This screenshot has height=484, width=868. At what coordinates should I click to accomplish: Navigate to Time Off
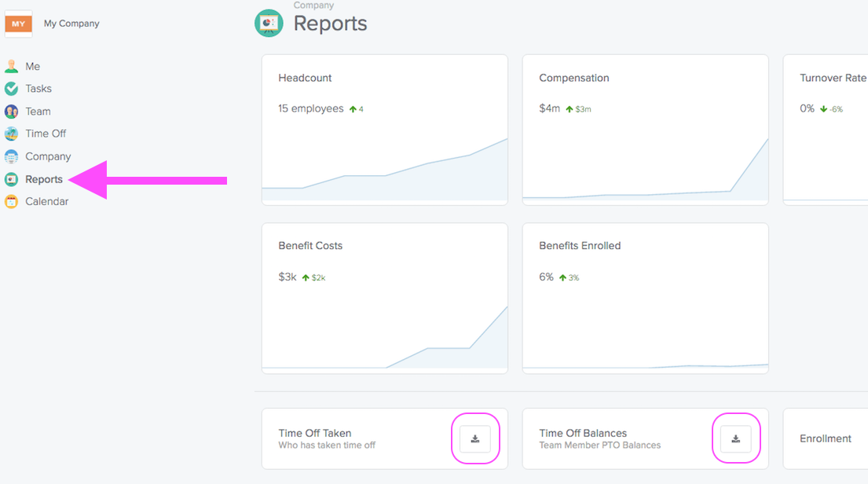pyautogui.click(x=46, y=134)
